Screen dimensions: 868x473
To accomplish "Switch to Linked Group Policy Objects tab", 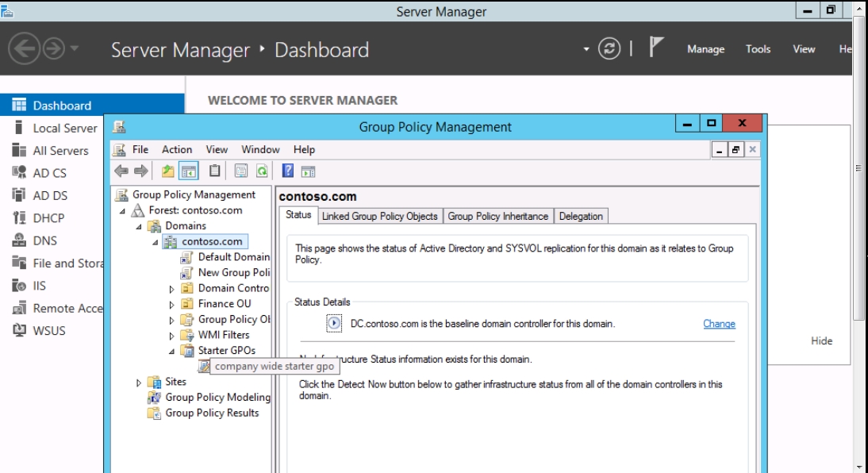I will pyautogui.click(x=380, y=216).
